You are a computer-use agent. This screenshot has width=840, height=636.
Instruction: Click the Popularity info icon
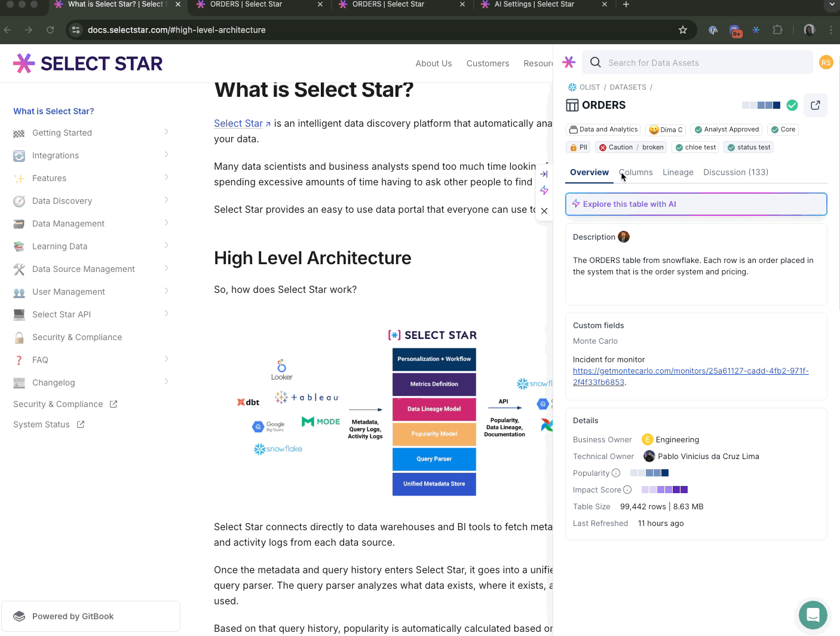(616, 473)
